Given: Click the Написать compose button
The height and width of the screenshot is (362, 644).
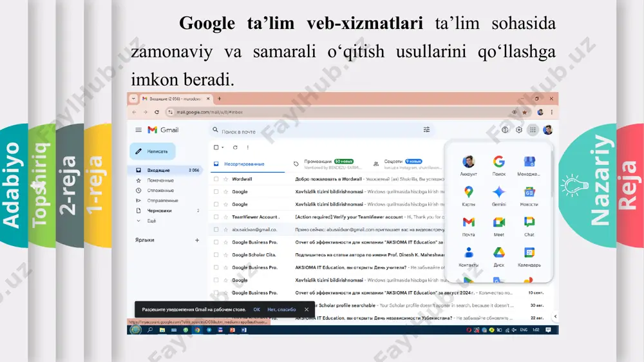Looking at the screenshot, I should (x=153, y=151).
